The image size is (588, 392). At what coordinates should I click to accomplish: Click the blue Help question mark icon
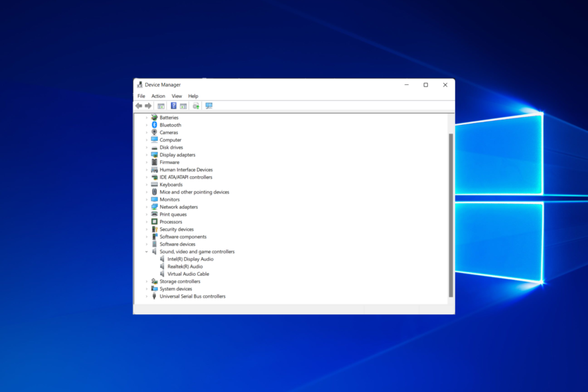tap(174, 106)
